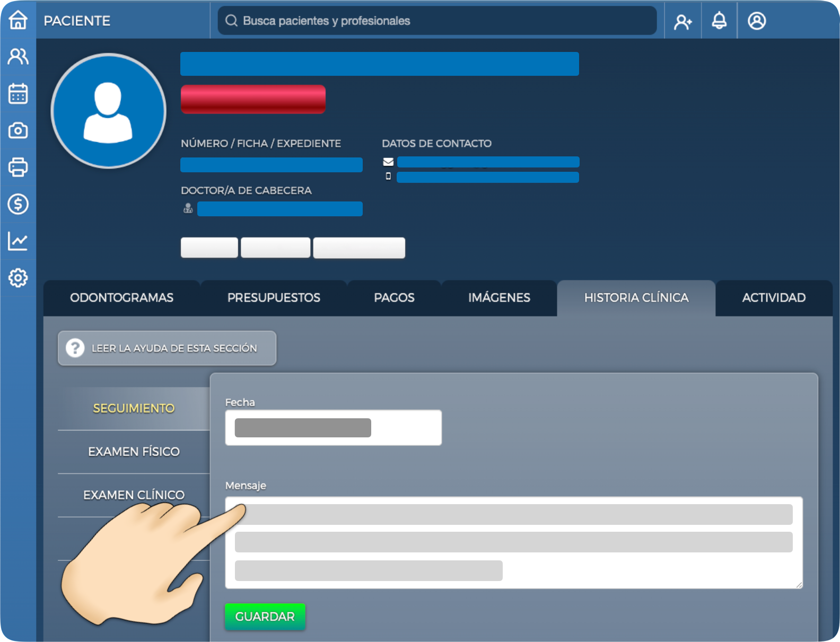Click the green GUARDAR button

pos(265,617)
